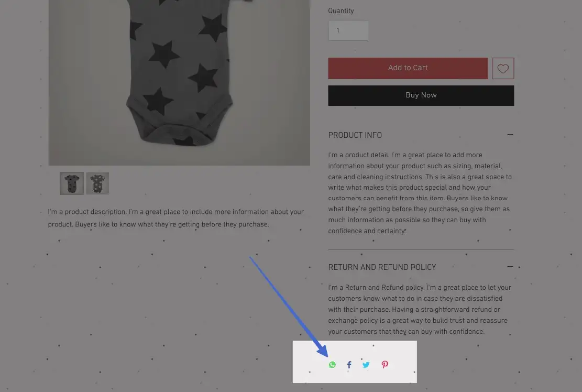This screenshot has width=582, height=392.
Task: Select the second bodysuit thumbnail
Action: pos(97,183)
